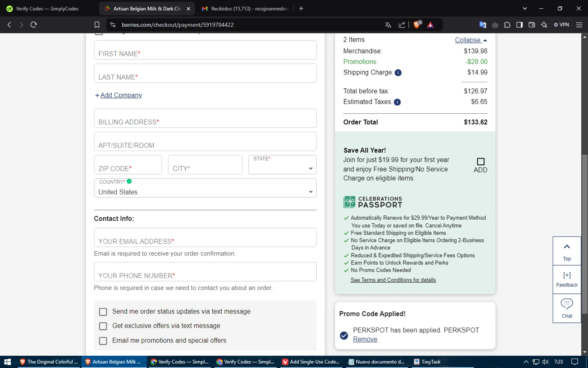Open the browser hamburger main menu
This screenshot has height=368, width=588.
[579, 25]
